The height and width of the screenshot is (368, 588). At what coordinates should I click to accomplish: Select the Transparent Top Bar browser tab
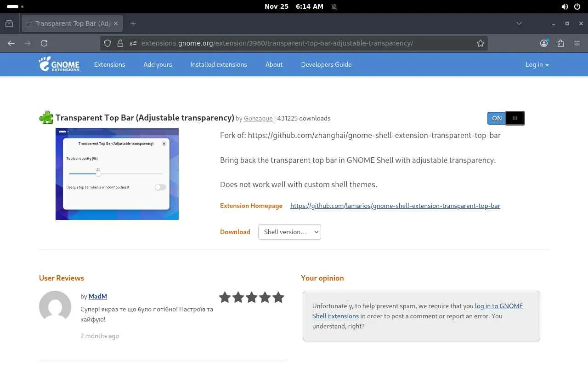(x=73, y=23)
